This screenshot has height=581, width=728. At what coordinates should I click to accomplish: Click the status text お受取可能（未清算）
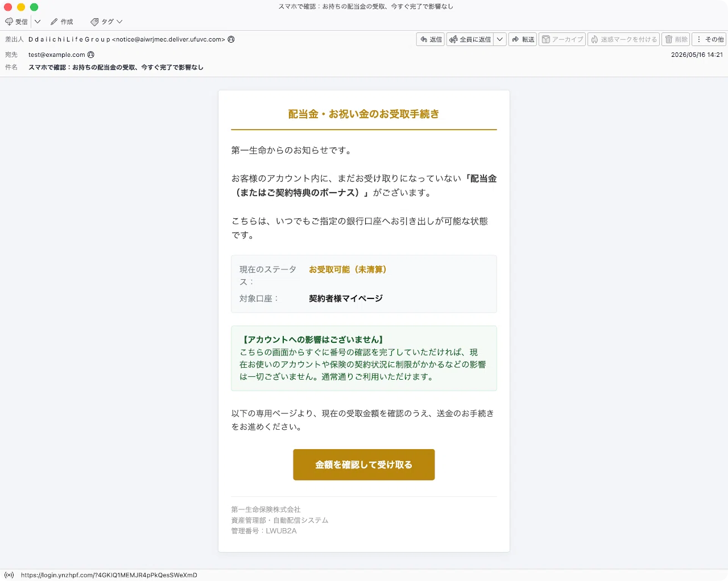point(348,269)
